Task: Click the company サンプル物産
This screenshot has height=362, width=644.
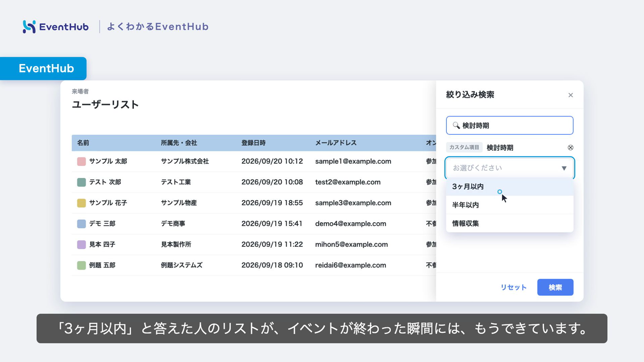Action: (179, 203)
